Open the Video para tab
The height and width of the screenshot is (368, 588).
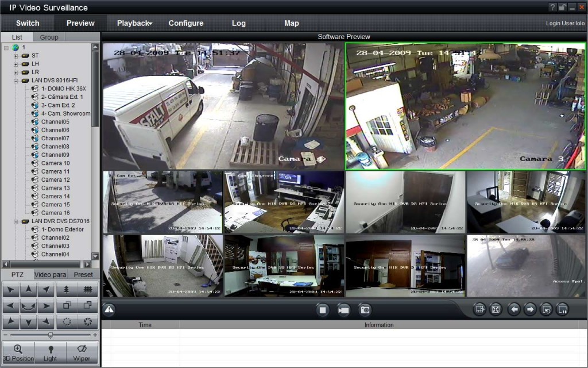click(x=50, y=275)
